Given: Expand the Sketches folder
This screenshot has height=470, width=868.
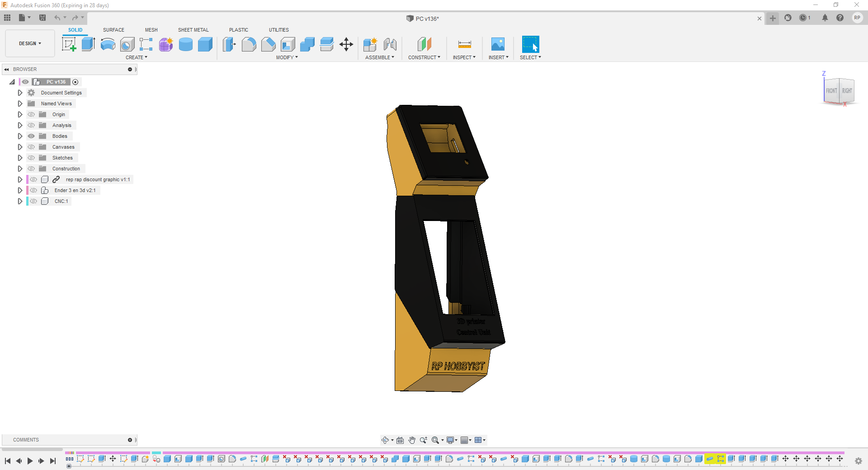Looking at the screenshot, I should pos(20,158).
